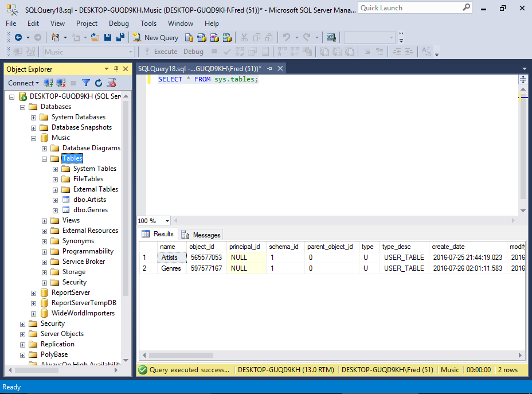The image size is (532, 394).
Task: Open file using the folder toolbar icon
Action: coord(95,37)
